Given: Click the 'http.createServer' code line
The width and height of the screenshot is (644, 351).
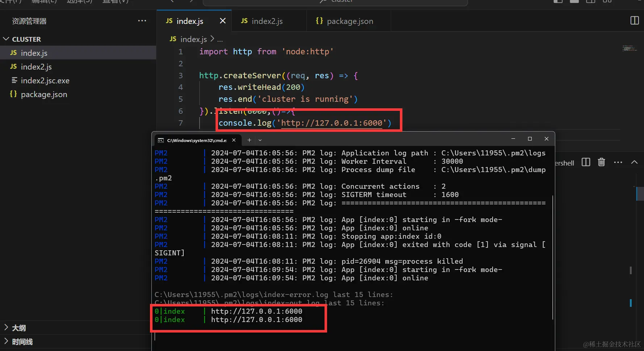Looking at the screenshot, I should (x=279, y=75).
